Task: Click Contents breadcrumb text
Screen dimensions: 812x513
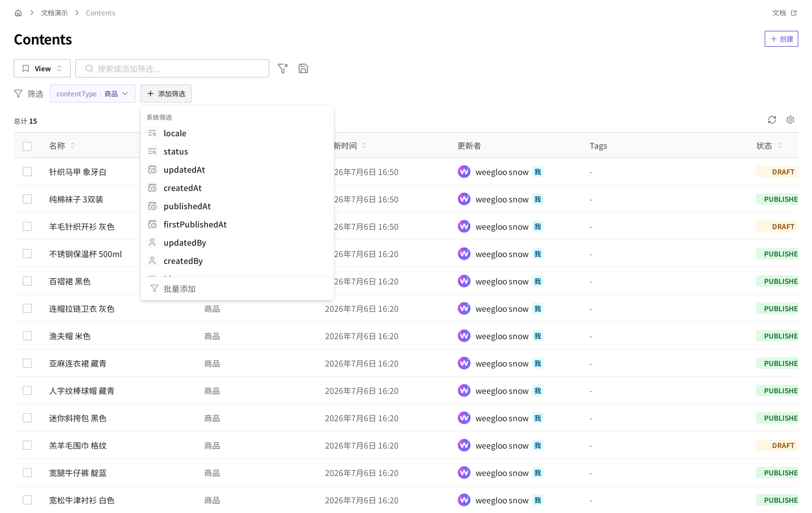Action: [x=100, y=13]
